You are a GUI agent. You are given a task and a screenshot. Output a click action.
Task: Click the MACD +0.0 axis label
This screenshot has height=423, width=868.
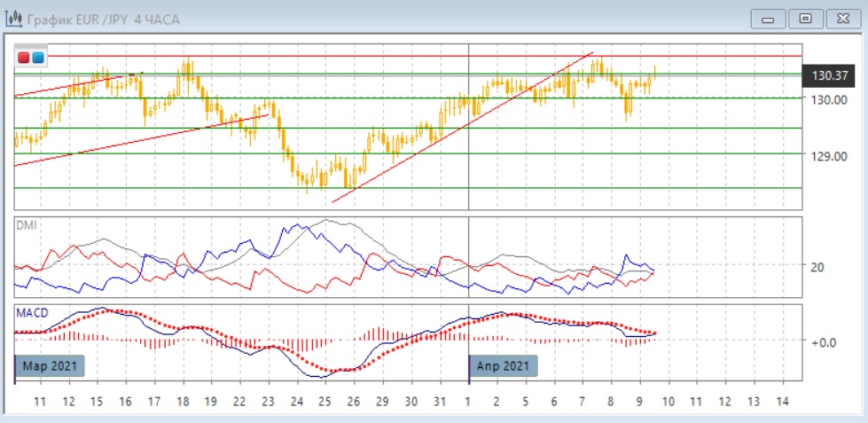(824, 341)
